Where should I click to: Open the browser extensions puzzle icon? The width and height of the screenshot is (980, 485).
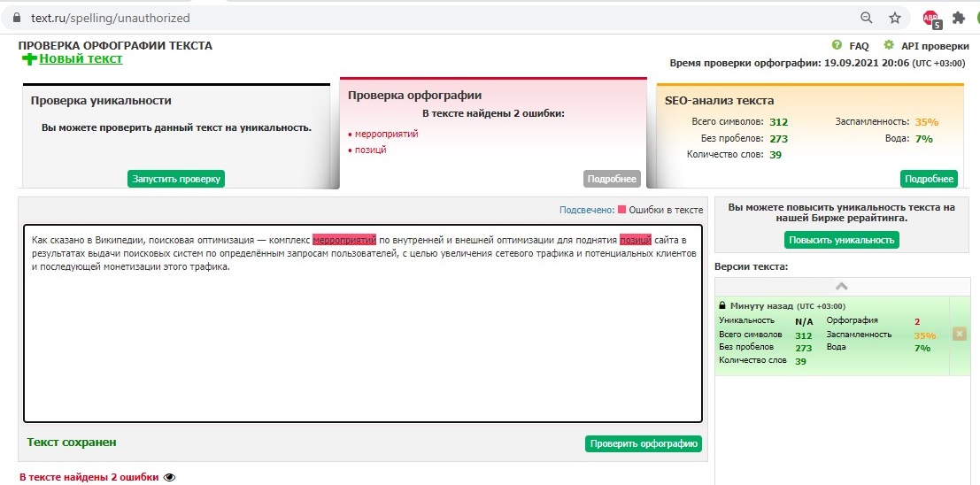coord(958,18)
